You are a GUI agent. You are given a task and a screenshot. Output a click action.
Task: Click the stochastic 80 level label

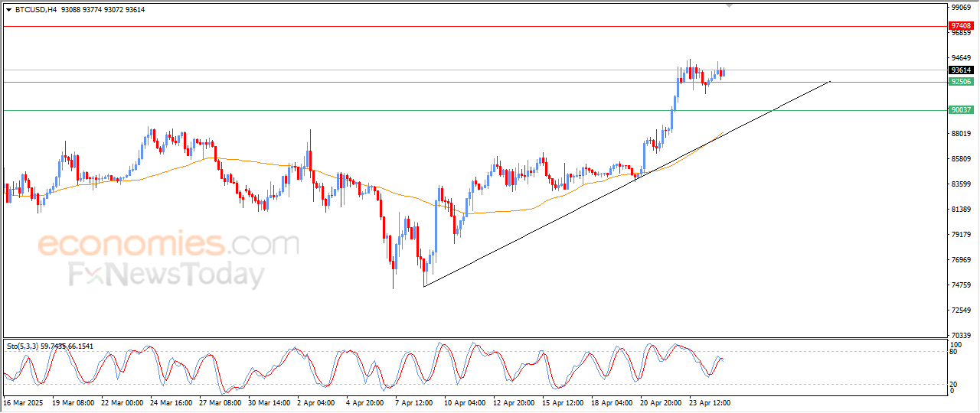pyautogui.click(x=955, y=352)
